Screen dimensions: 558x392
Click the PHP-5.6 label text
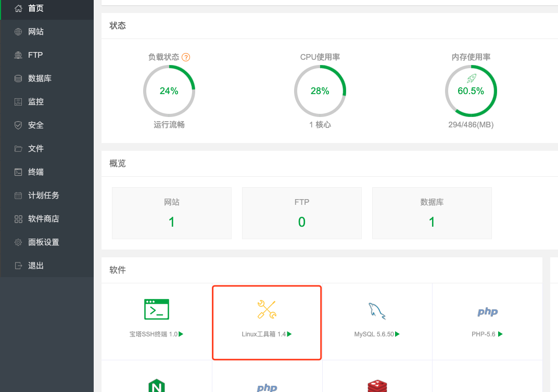483,334
